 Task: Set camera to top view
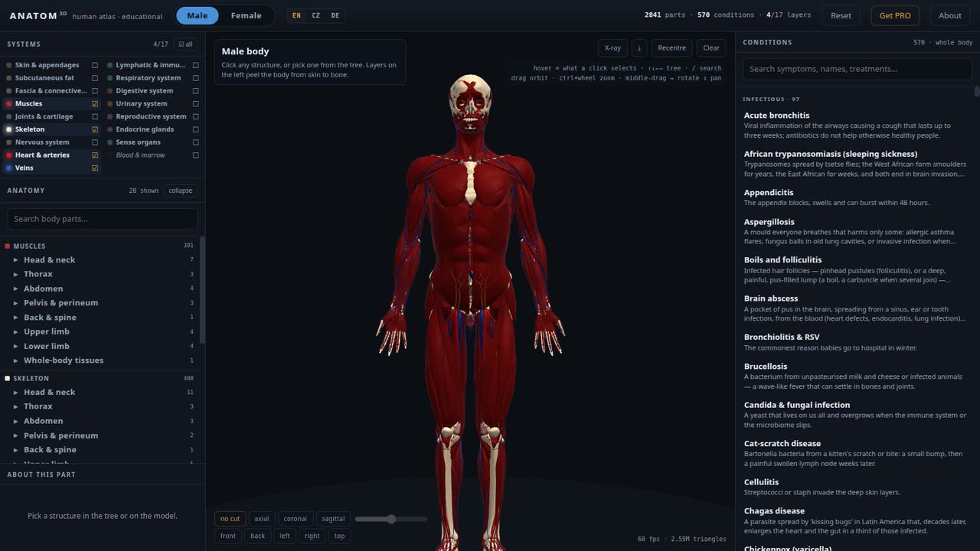[339, 536]
